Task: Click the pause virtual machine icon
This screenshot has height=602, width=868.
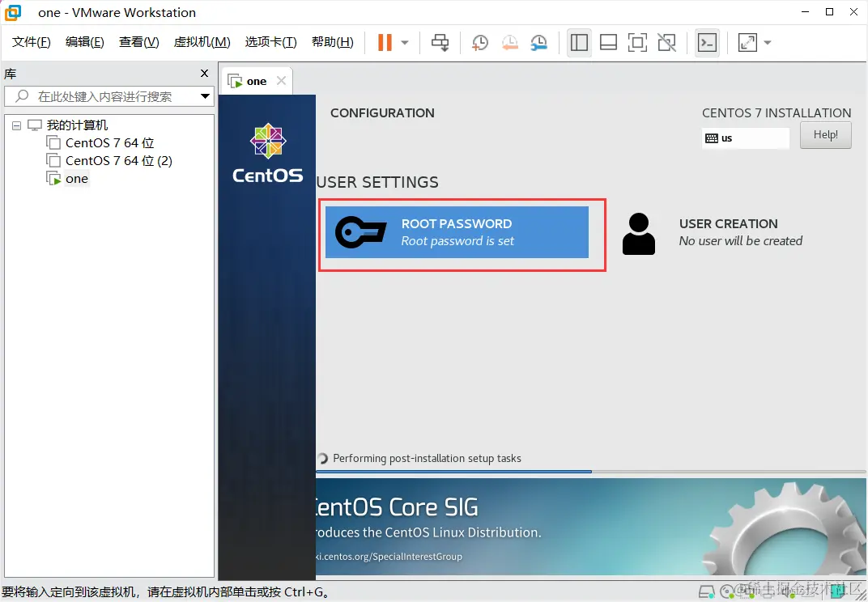Action: (385, 43)
